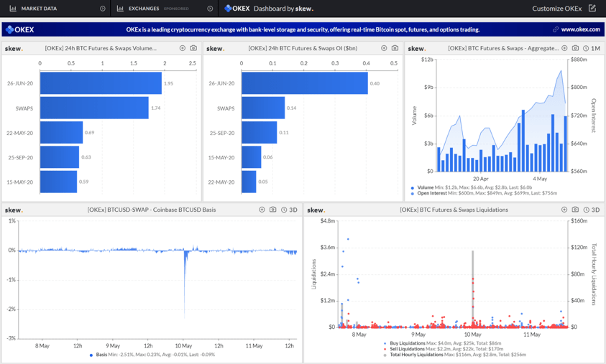Open the 1M time range selector

[591, 48]
